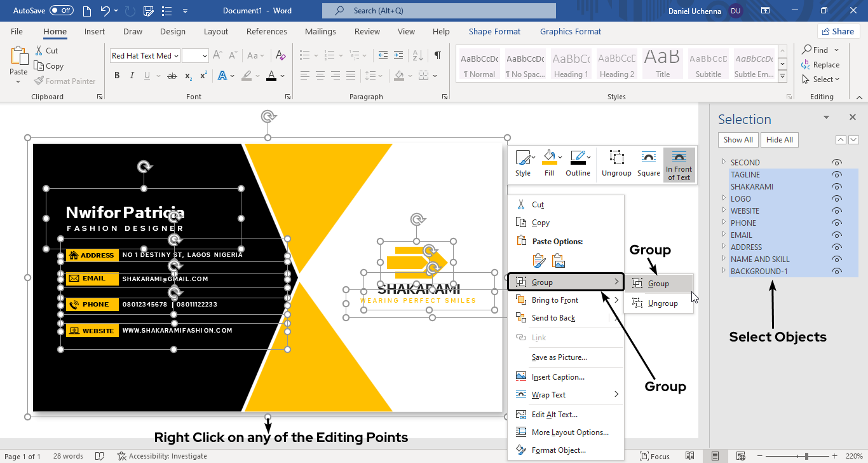Click the Format Painter brush icon

pos(39,81)
